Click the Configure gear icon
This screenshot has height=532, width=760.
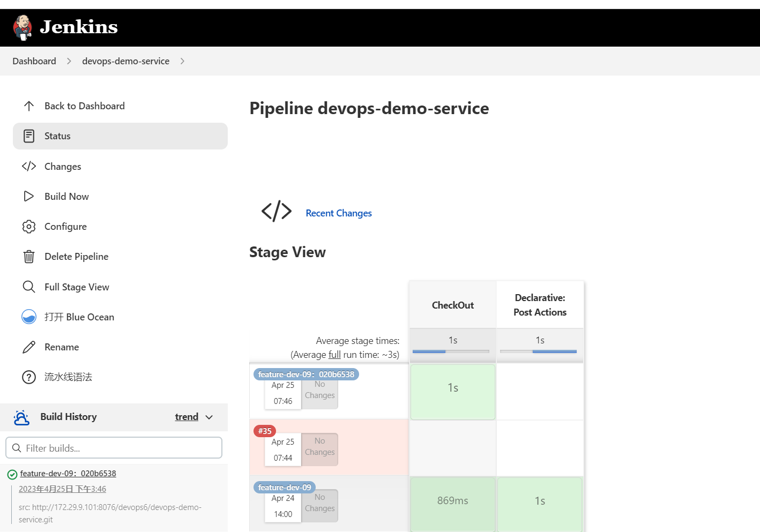coord(29,227)
